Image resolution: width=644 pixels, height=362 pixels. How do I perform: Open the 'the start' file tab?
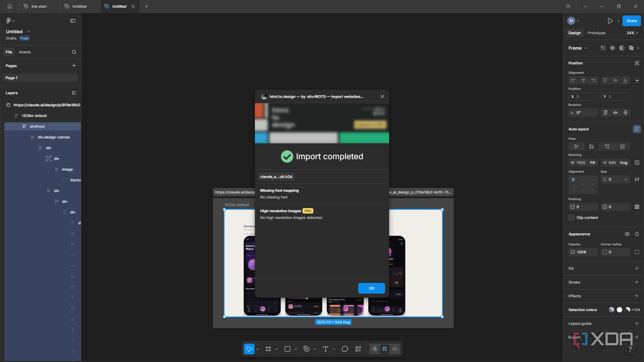[x=40, y=6]
